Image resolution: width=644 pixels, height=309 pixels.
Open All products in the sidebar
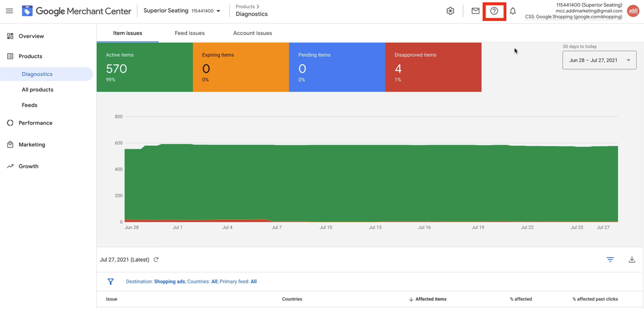pos(38,89)
